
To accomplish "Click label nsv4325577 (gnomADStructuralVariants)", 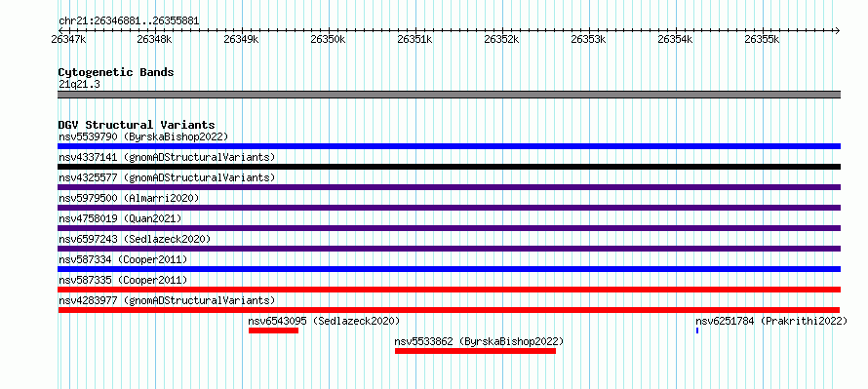I will coord(167,177).
